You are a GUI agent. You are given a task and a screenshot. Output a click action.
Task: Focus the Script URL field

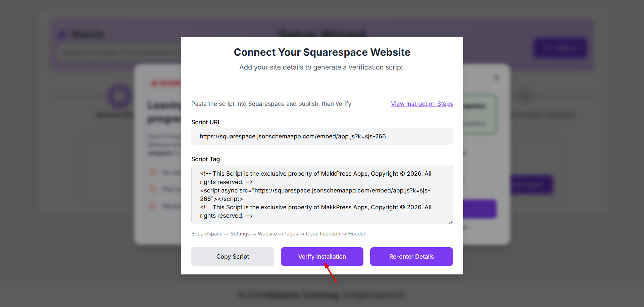[x=322, y=136]
